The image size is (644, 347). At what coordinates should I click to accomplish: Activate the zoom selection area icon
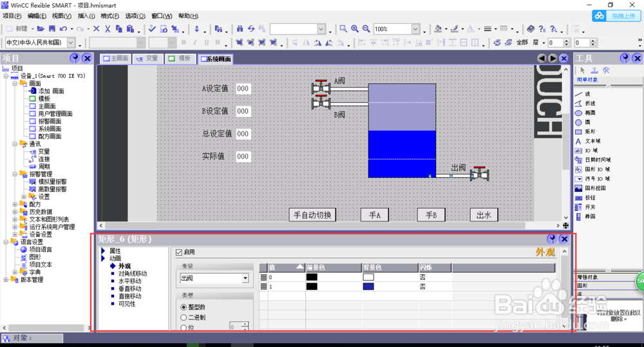pyautogui.click(x=343, y=29)
